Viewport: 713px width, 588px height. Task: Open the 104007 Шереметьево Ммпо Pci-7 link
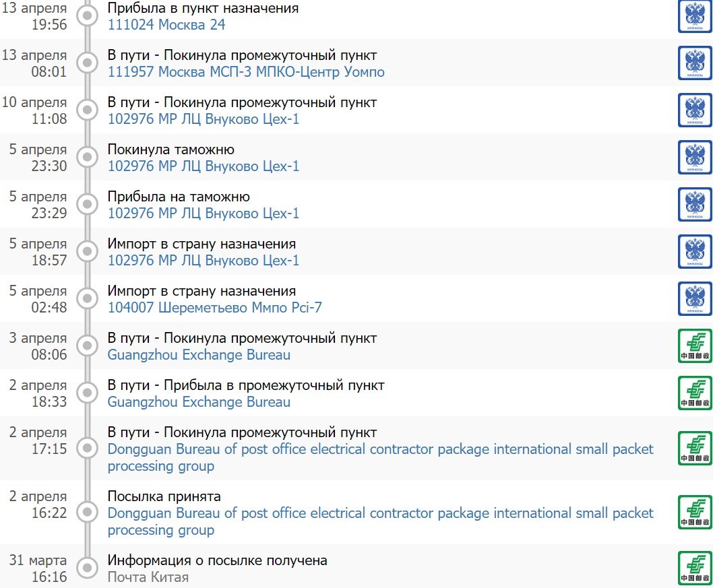pyautogui.click(x=214, y=308)
